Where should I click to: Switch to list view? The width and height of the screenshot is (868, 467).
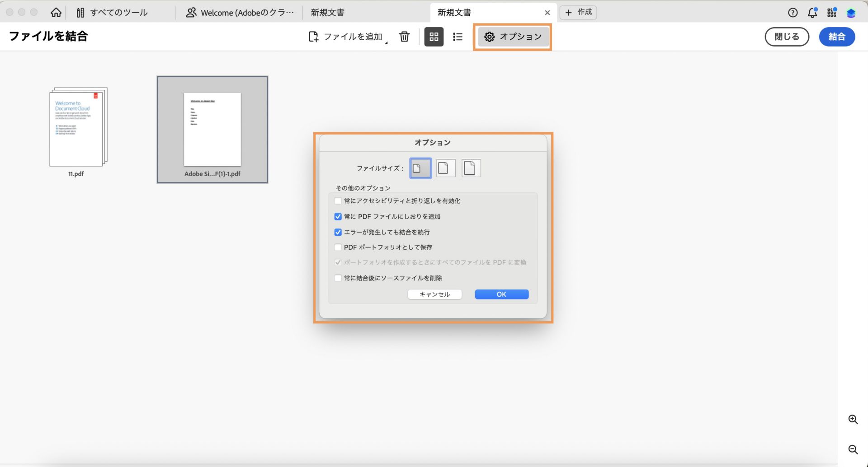(458, 37)
